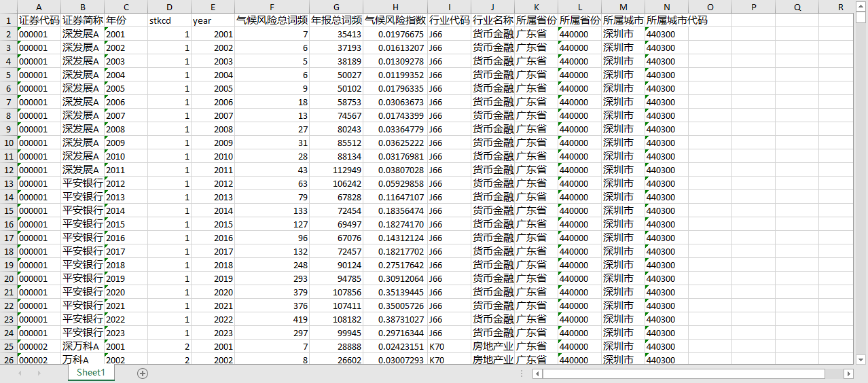Add a new sheet with plus icon
This screenshot has height=383, width=868.
click(143, 373)
